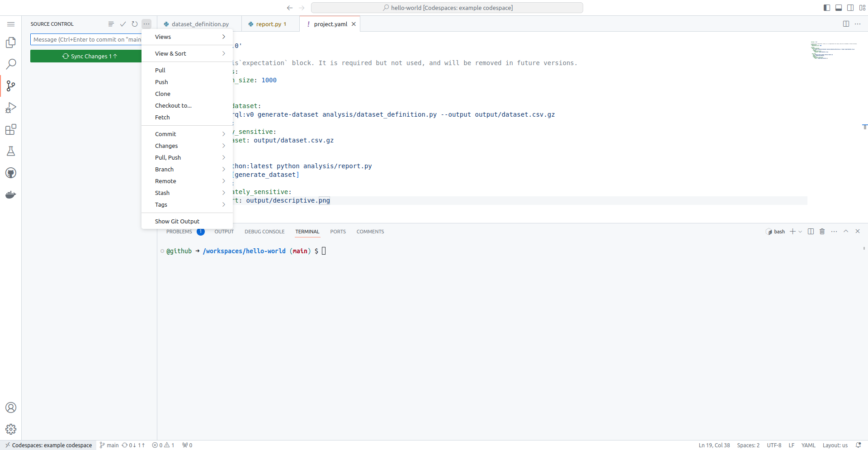Open the terminal launch profile dropdown arrow
868x450 pixels.
tap(800, 232)
